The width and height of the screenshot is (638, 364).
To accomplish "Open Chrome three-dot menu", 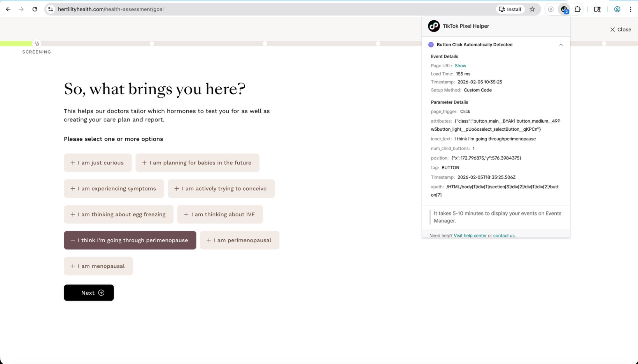I will point(630,9).
